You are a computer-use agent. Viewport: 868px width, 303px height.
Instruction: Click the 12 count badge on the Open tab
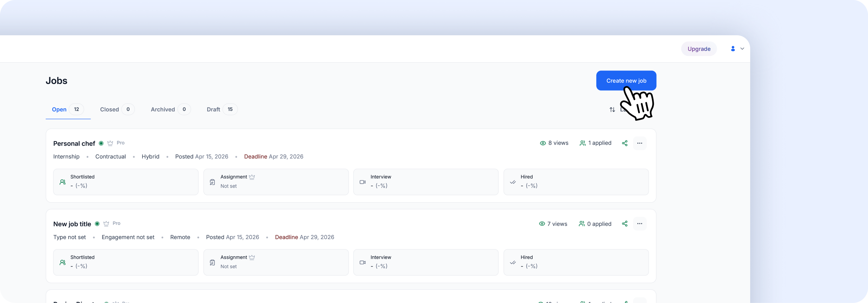click(77, 109)
